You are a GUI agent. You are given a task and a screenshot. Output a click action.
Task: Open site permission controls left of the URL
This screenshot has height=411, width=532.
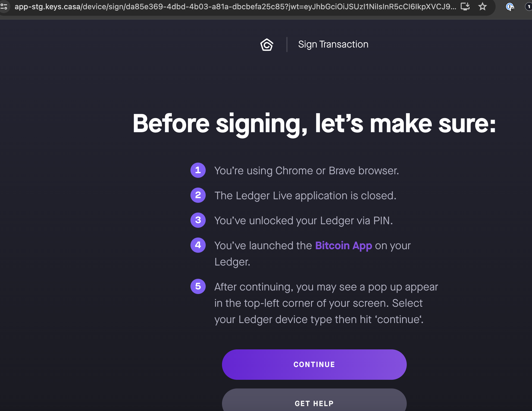4,7
